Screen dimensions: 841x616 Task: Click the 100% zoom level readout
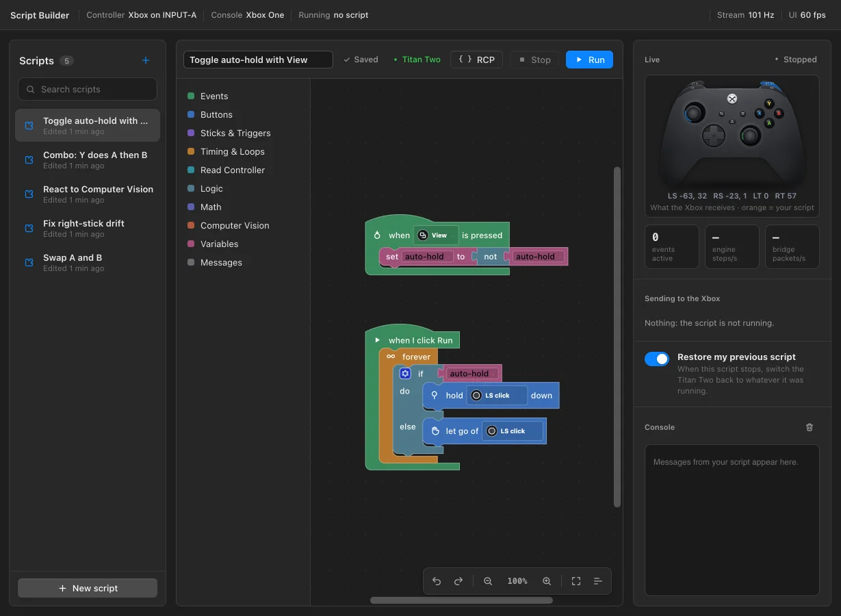point(517,581)
